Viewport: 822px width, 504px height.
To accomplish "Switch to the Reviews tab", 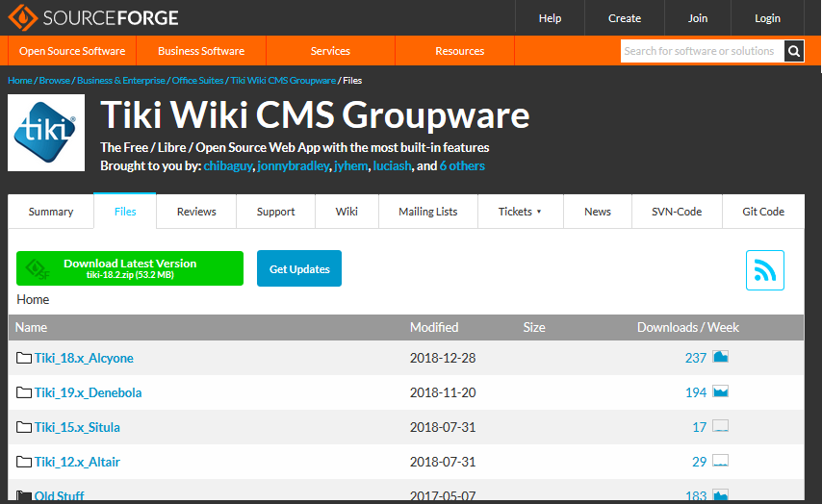I will 196,212.
